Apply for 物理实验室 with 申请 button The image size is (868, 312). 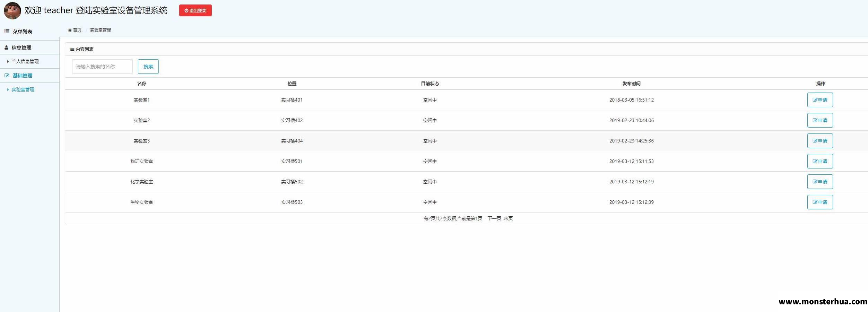(820, 161)
